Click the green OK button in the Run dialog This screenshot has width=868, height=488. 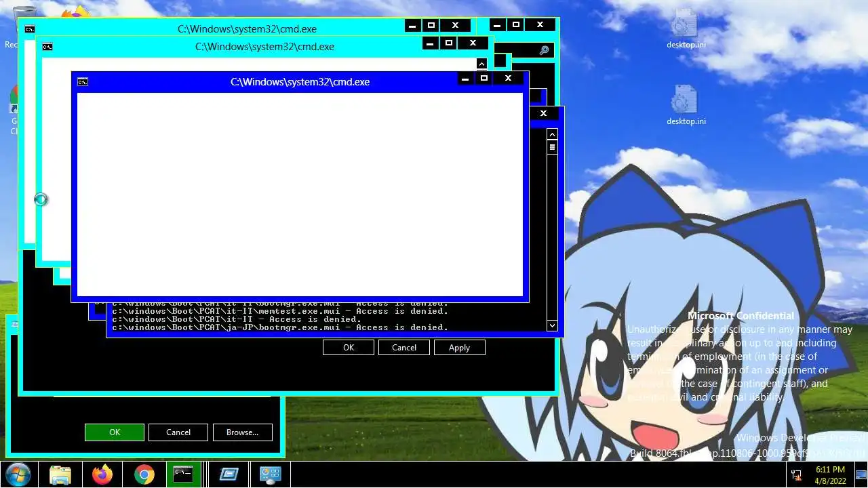click(115, 432)
